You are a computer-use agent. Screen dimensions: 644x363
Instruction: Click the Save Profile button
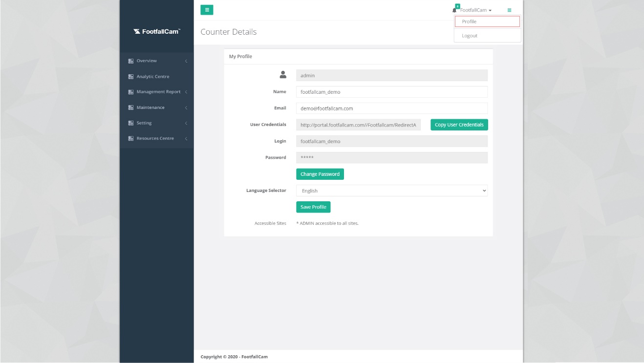coord(313,207)
